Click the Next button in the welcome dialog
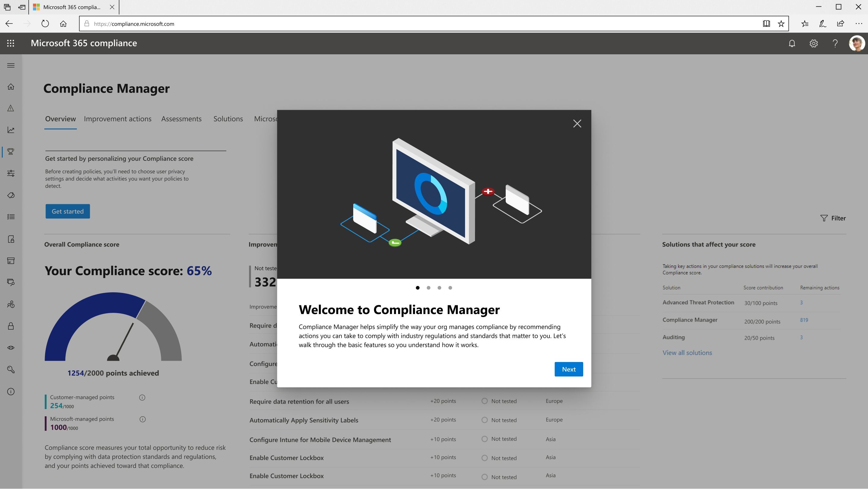The image size is (868, 489). pos(568,369)
